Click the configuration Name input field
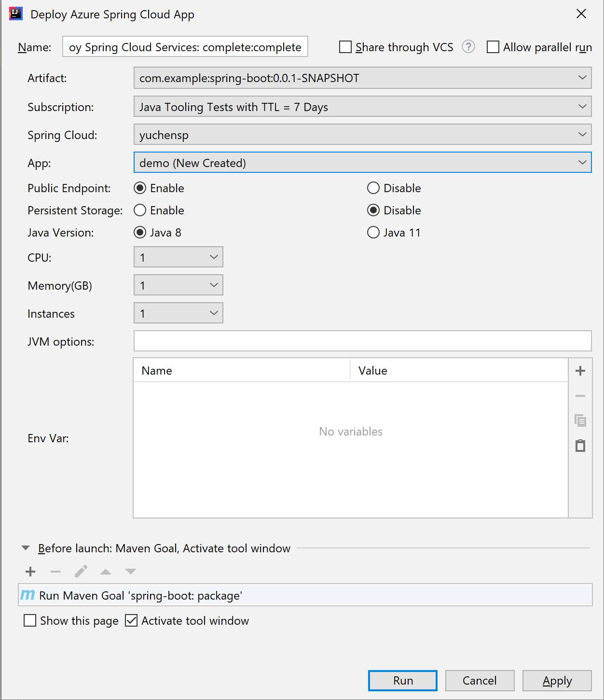 (x=185, y=47)
